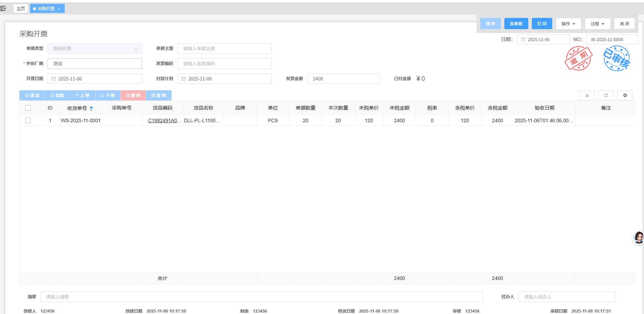
Task: Click the 反审核 button
Action: 516,24
